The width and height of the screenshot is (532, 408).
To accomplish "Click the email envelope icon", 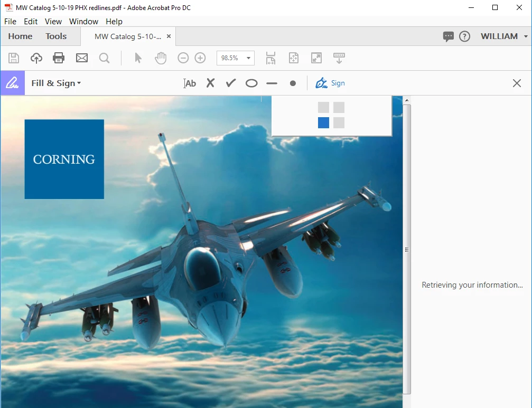I will tap(82, 58).
